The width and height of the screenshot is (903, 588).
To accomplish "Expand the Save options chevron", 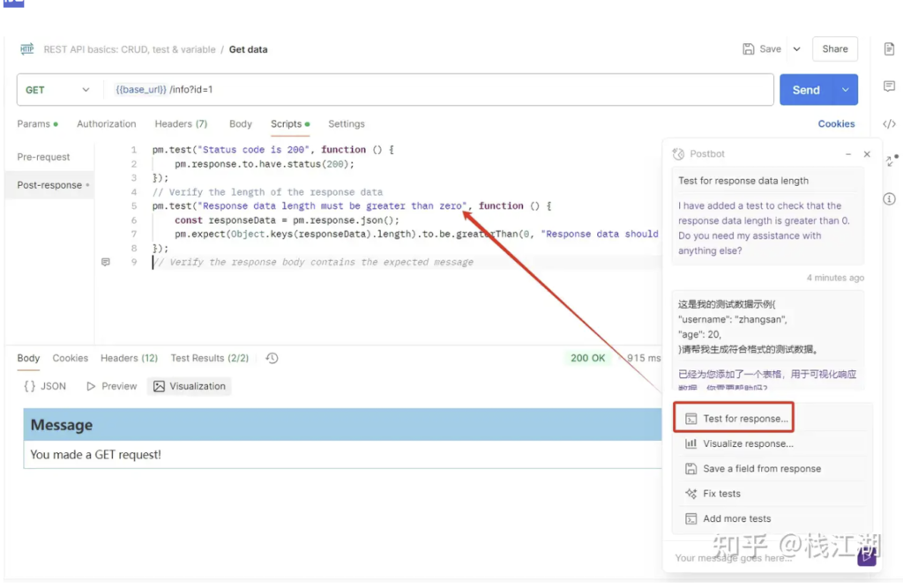I will click(796, 49).
